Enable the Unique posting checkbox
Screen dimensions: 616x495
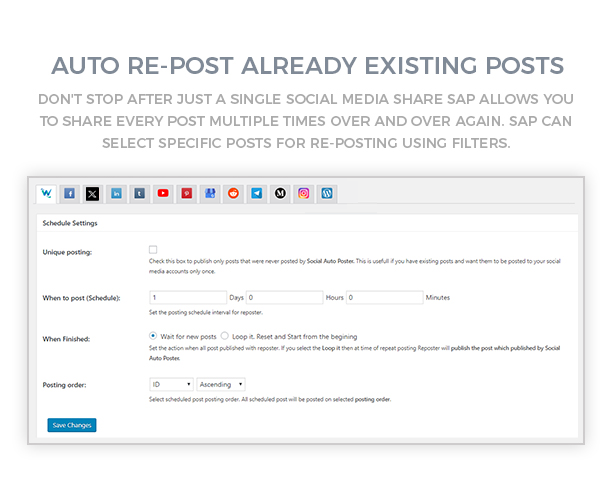(x=153, y=249)
